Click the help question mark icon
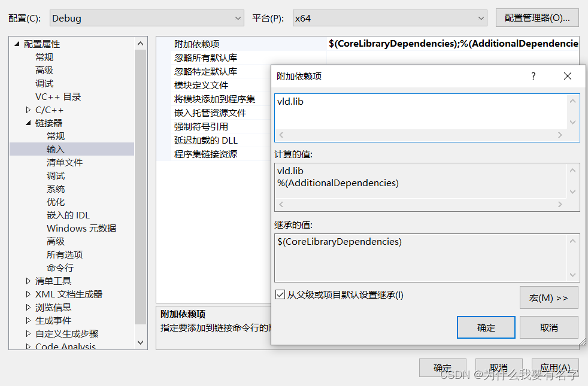The width and height of the screenshot is (588, 386). click(533, 76)
